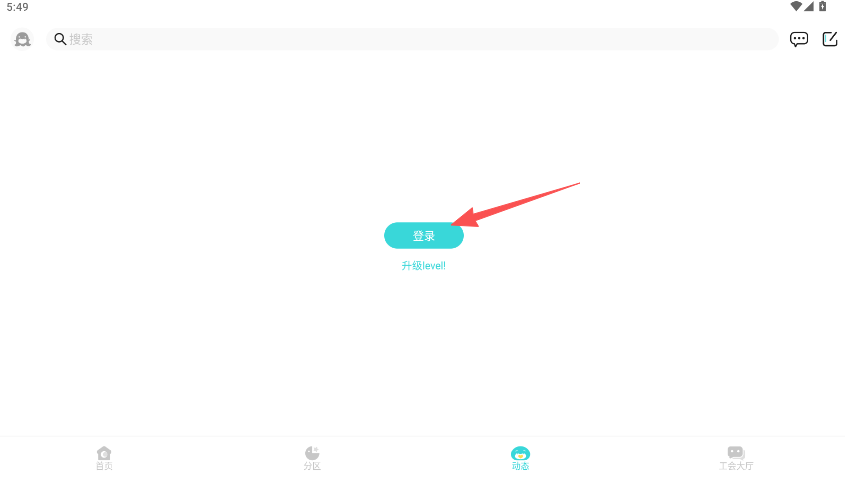Click the teal 登录 button
The width and height of the screenshot is (845, 484).
[424, 236]
